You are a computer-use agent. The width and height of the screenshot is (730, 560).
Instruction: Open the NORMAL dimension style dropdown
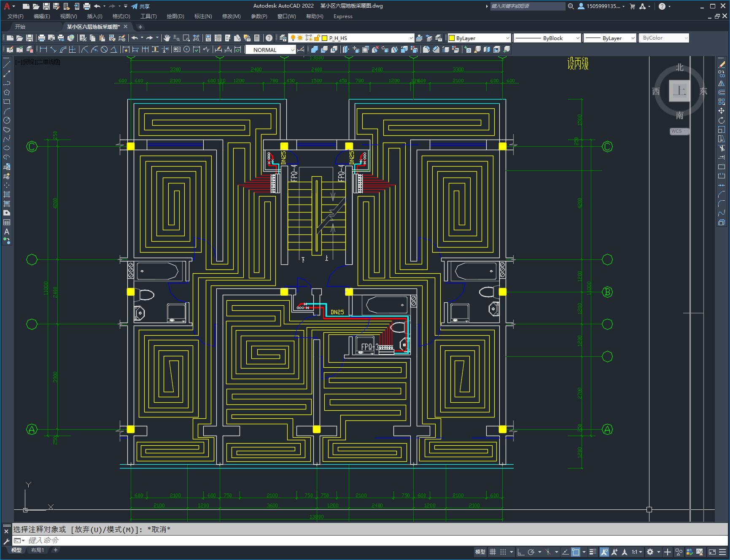point(293,50)
